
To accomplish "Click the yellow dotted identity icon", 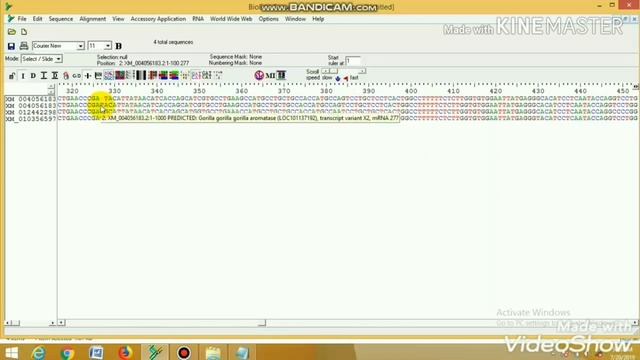I will click(x=185, y=76).
